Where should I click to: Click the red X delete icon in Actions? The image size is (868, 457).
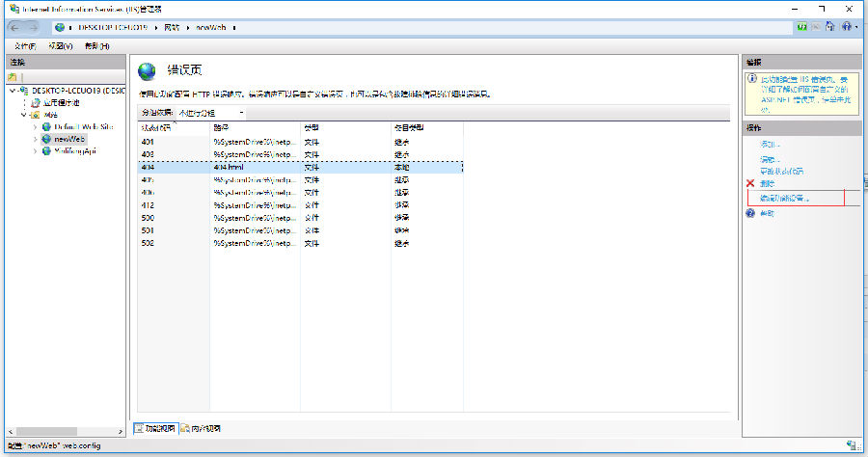[x=750, y=183]
